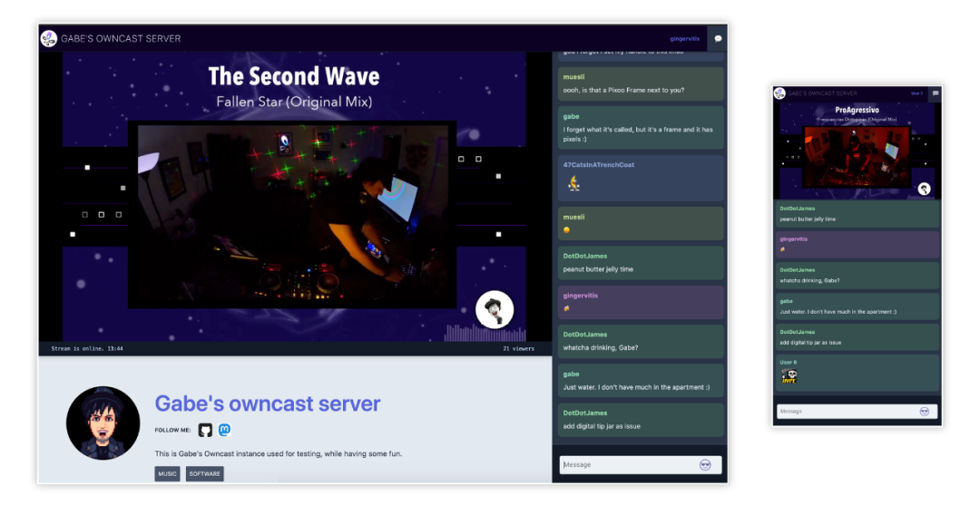Click the Owncast logo in desktop header
Viewport: 980px width, 515px height.
[49, 39]
